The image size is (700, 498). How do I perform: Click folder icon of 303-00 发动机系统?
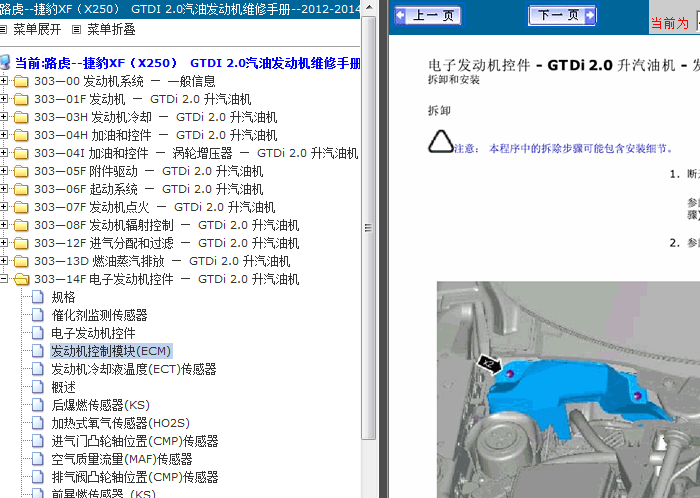click(x=21, y=81)
